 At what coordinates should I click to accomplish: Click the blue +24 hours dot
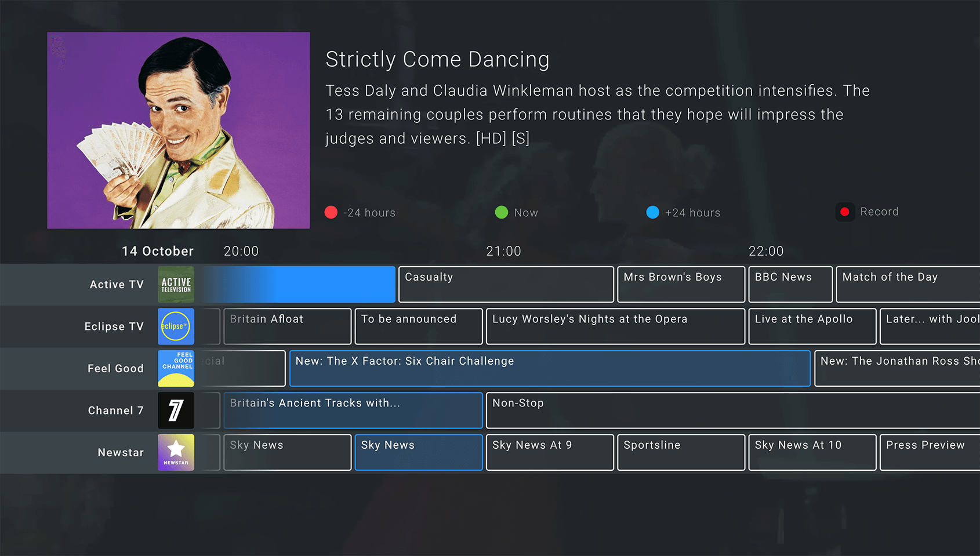click(x=653, y=212)
